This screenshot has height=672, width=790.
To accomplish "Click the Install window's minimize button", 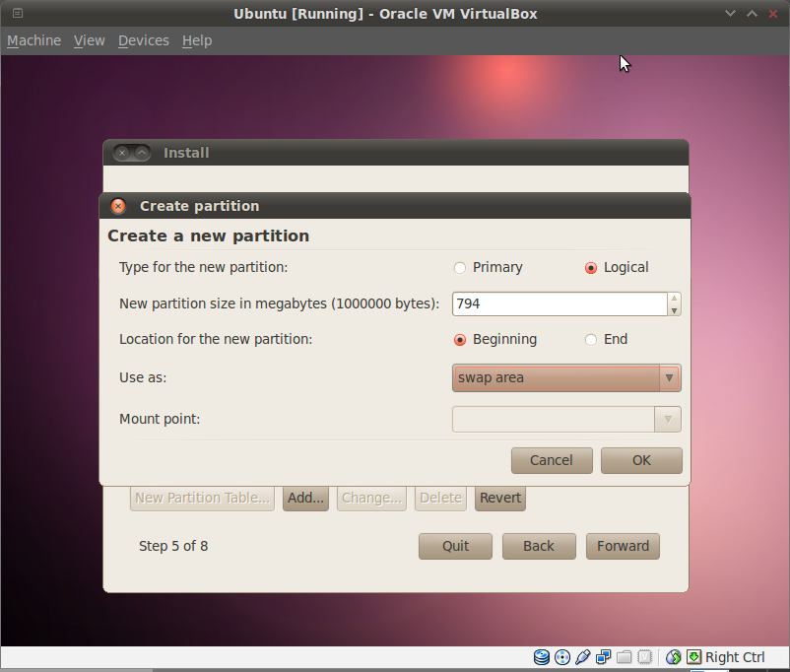I will pyautogui.click(x=142, y=153).
